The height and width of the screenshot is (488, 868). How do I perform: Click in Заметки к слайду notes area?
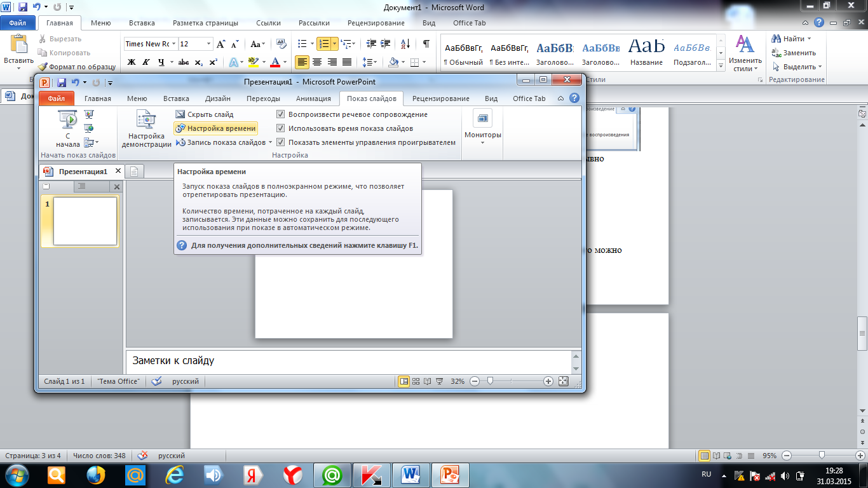tap(349, 361)
